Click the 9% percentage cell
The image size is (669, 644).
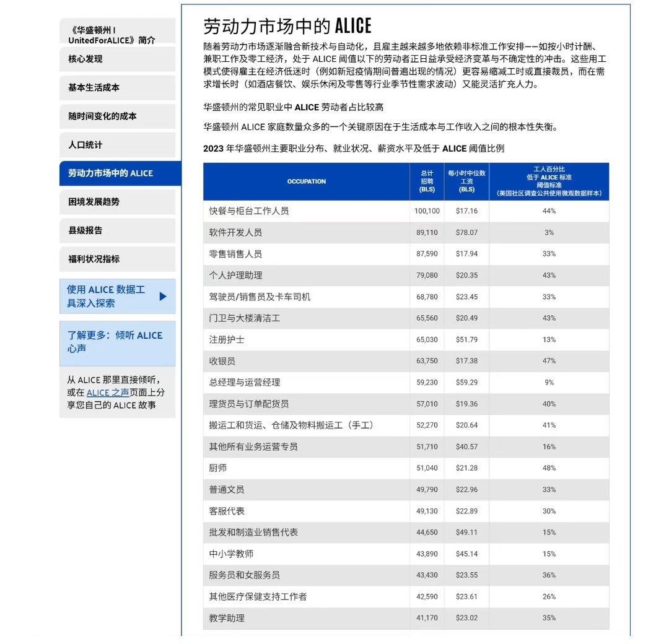(x=549, y=383)
